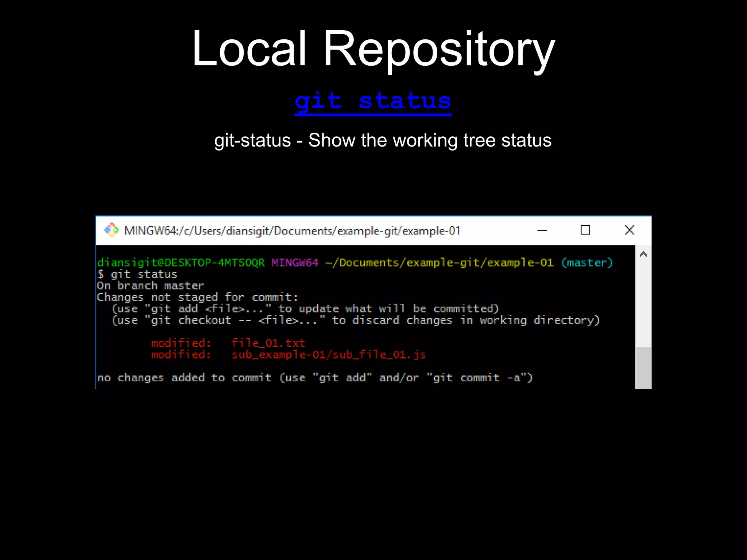Minimize the MINGW64 terminal window
Viewport: 747px width, 560px height.
tap(542, 230)
